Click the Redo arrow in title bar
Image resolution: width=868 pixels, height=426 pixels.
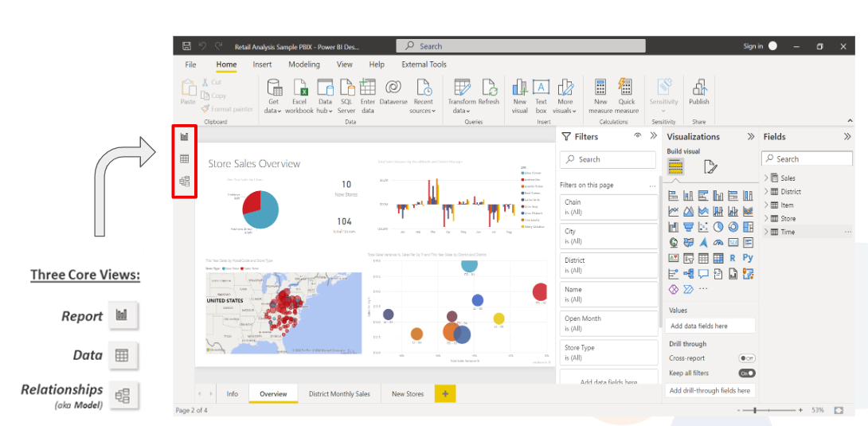(x=219, y=46)
